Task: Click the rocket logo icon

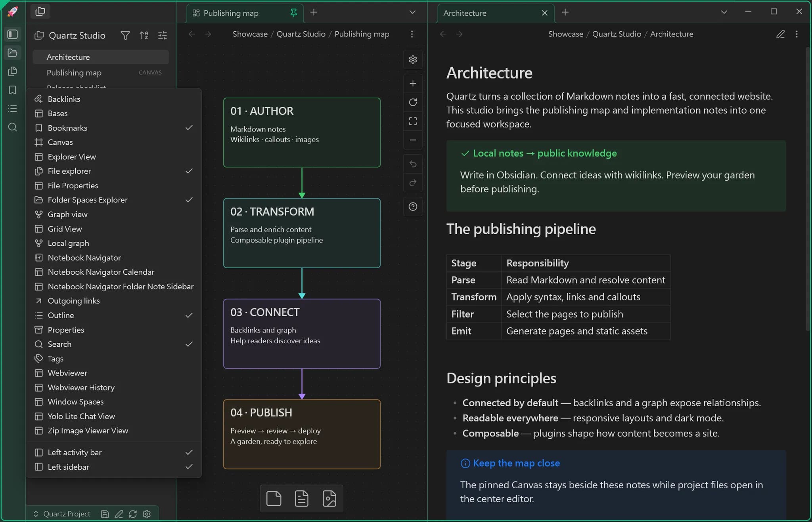Action: click(x=13, y=11)
